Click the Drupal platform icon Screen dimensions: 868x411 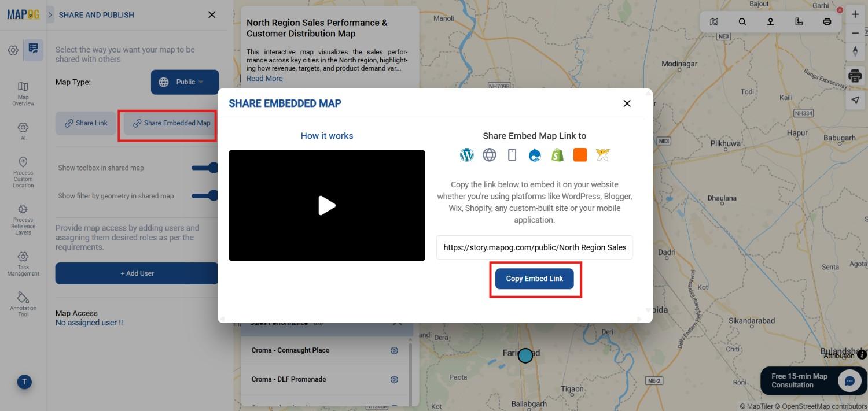[535, 155]
